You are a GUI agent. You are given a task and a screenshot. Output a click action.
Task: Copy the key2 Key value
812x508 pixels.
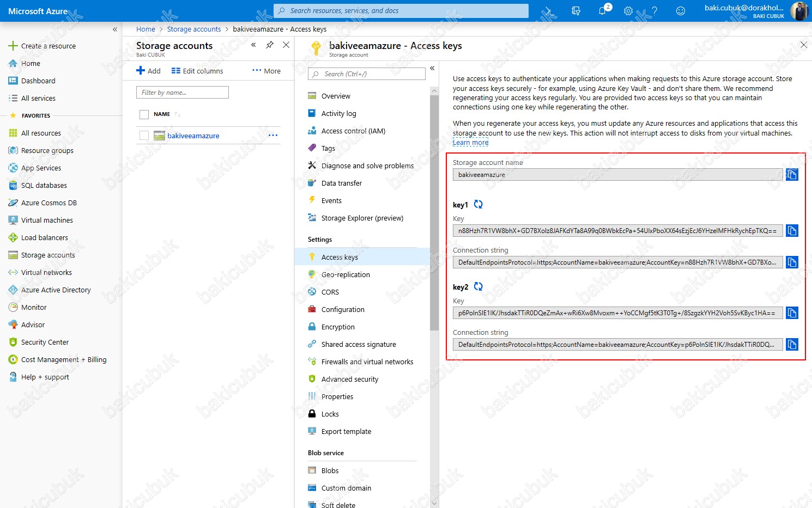[x=792, y=313]
